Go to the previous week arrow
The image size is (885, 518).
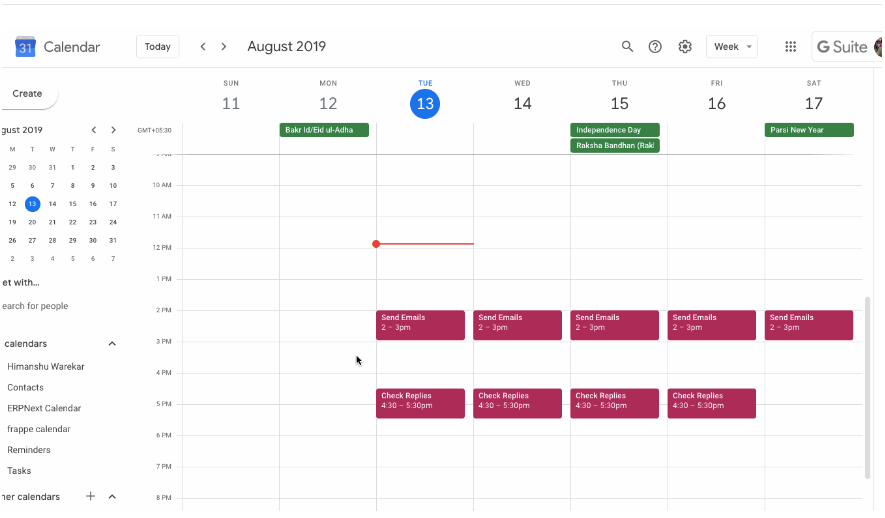pyautogui.click(x=203, y=47)
